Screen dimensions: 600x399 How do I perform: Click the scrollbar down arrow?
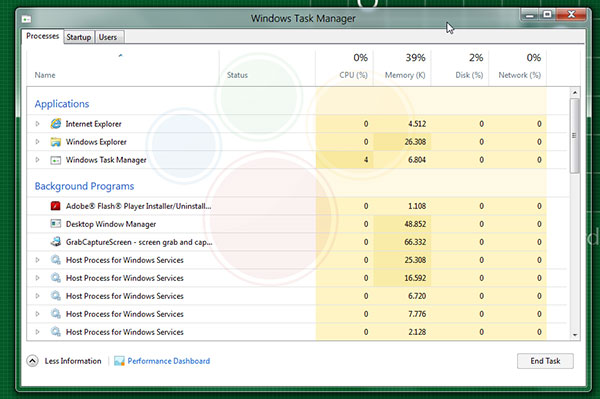575,335
